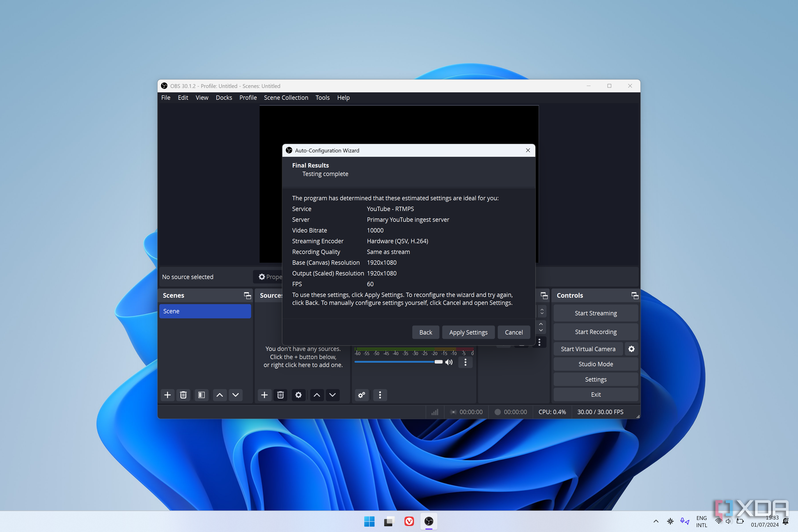Image resolution: width=798 pixels, height=532 pixels.
Task: Undock the Scenes panel
Action: tap(247, 295)
